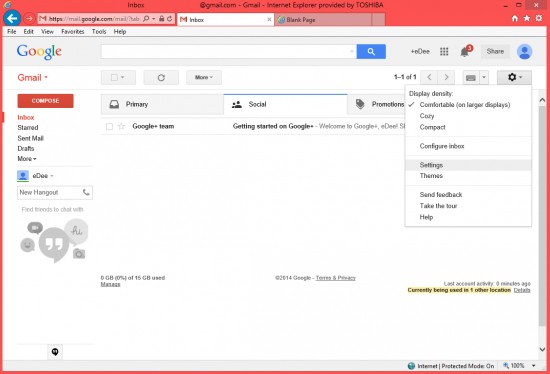Open the select-all checkbox dropdown

coord(118,78)
